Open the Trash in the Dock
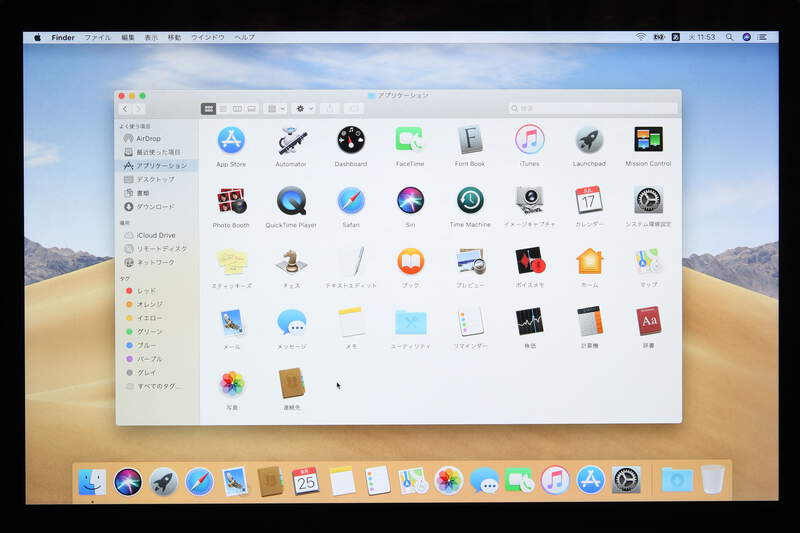800x533 pixels. (713, 479)
